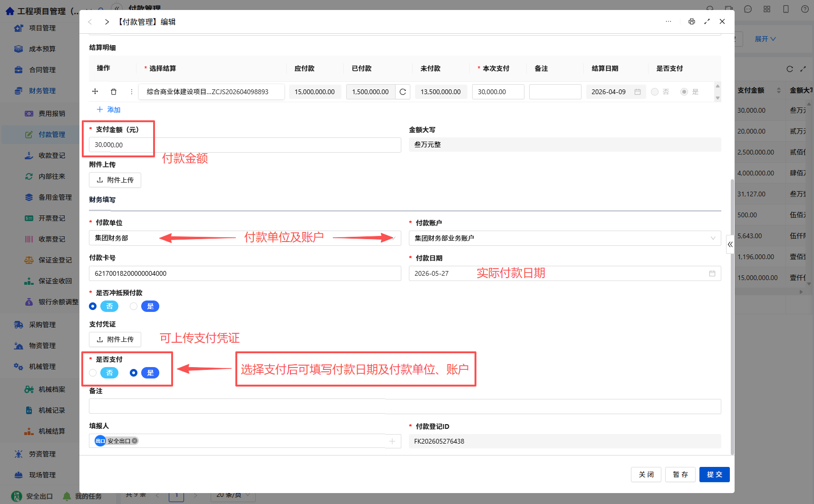Click the dialog's vertical scrollbar
The width and height of the screenshot is (814, 504).
[x=732, y=316]
